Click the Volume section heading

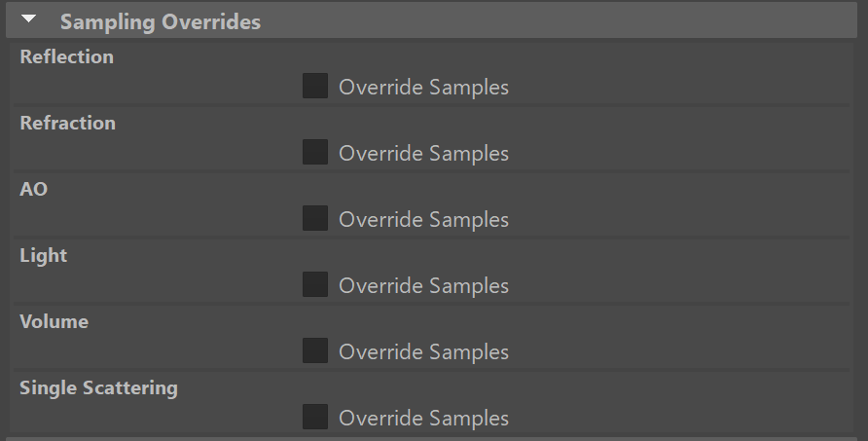click(x=54, y=322)
